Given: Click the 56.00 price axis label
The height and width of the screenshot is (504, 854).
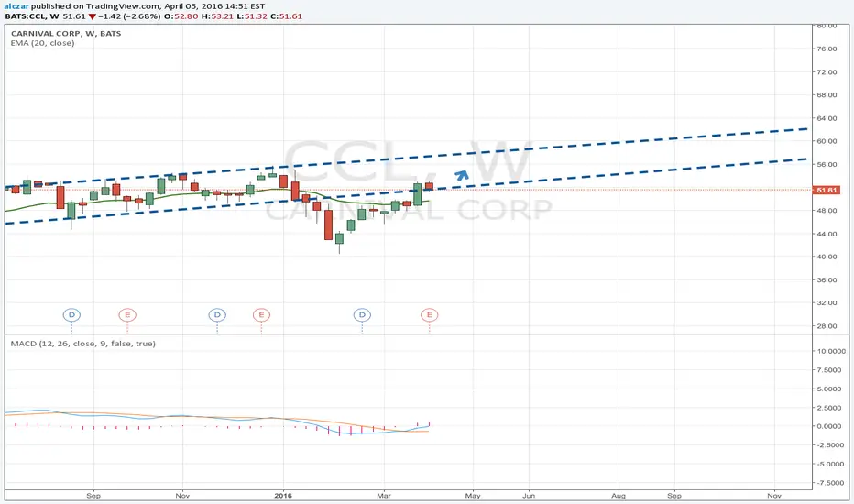Looking at the screenshot, I should pyautogui.click(x=827, y=164).
